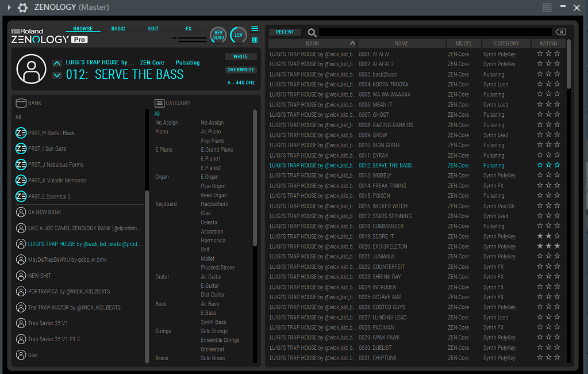Select the User bank icon
Image resolution: width=588 pixels, height=374 pixels.
[21, 355]
